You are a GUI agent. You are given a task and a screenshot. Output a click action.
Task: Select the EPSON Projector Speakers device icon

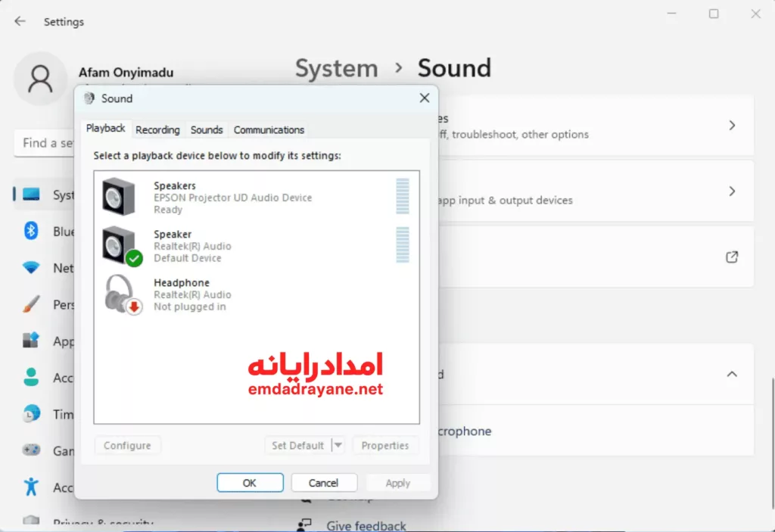[119, 197]
